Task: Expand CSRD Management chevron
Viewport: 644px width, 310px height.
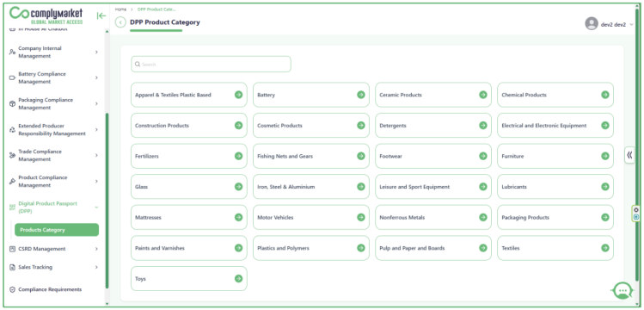Action: 96,249
